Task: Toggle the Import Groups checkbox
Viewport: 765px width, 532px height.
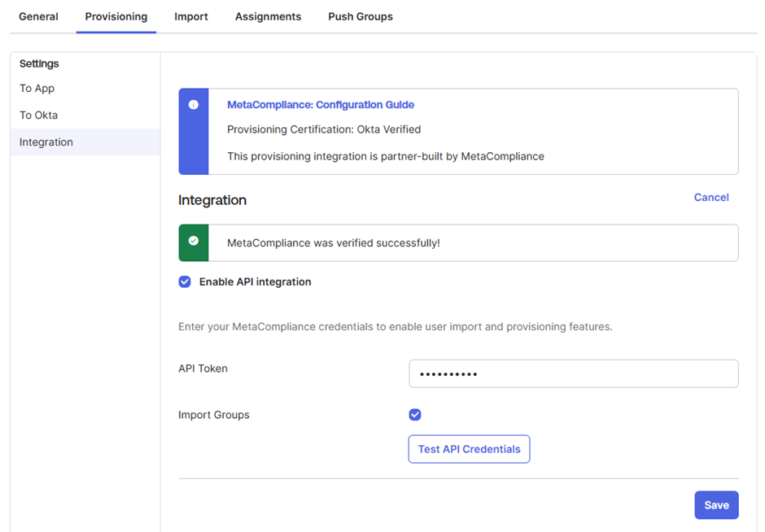Action: [x=415, y=415]
